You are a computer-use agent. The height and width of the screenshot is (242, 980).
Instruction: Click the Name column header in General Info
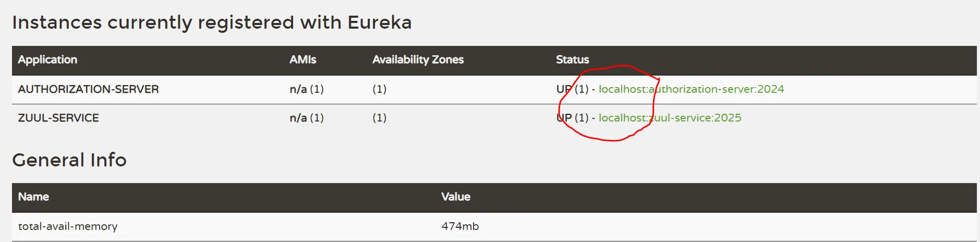point(33,197)
